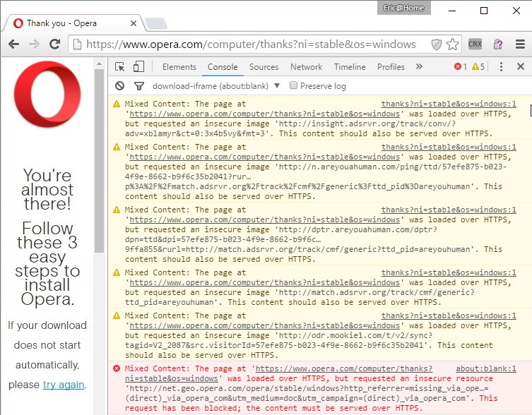
Task: Reload the Opera thank-you page
Action: [55, 44]
